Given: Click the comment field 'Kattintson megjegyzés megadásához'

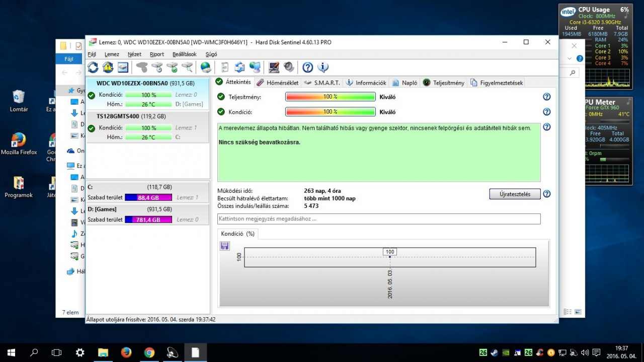Looking at the screenshot, I should pyautogui.click(x=379, y=219).
